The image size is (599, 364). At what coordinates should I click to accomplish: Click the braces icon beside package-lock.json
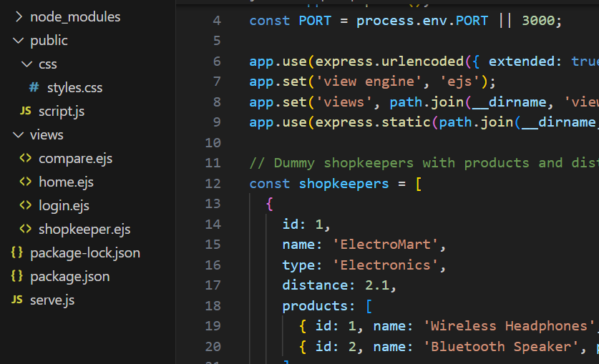tap(16, 252)
